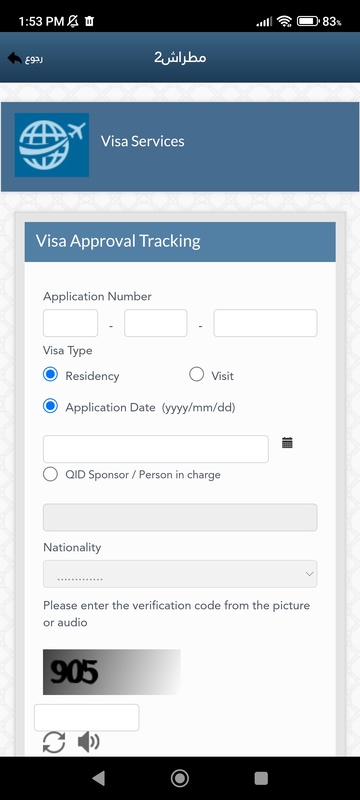Click the verification code input box
360x800 pixels.
coord(87,717)
